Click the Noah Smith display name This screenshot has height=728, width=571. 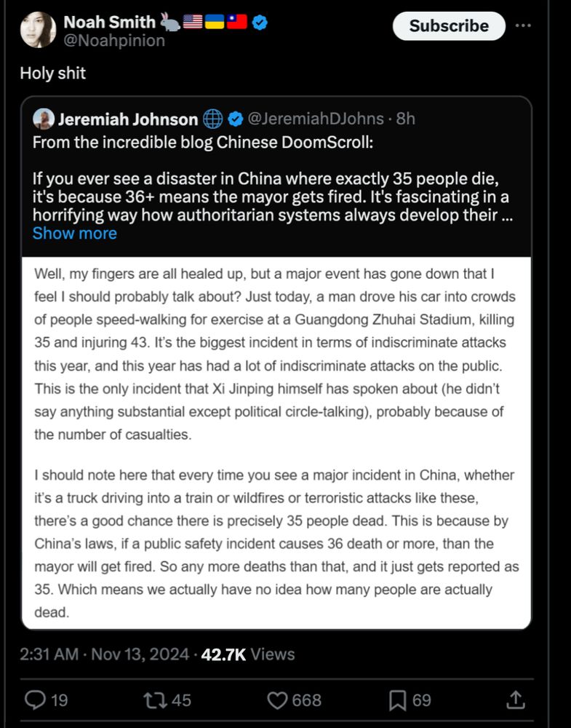[109, 23]
